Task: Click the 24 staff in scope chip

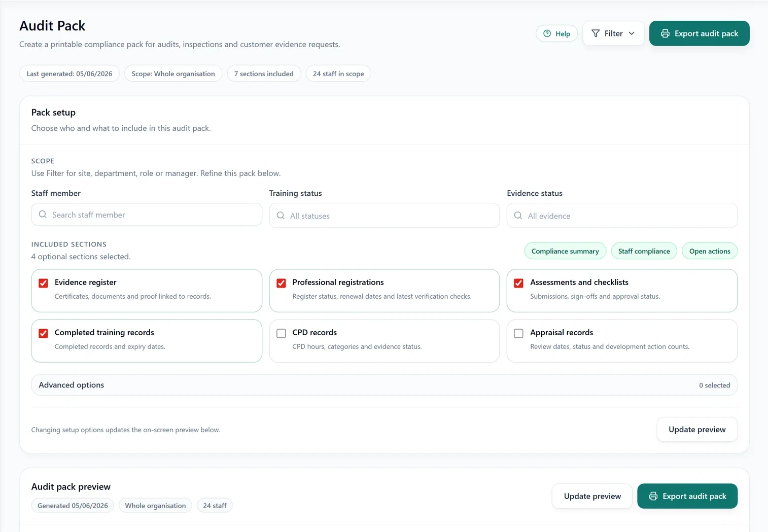Action: 338,74
